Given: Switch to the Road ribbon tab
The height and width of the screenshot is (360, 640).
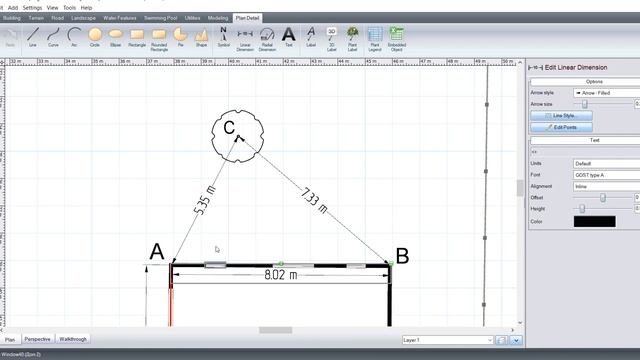Looking at the screenshot, I should 58,18.
